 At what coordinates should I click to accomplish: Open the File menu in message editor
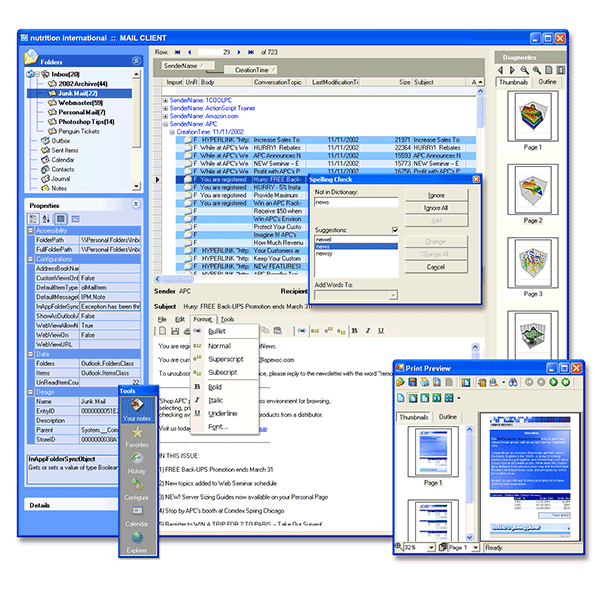click(162, 319)
